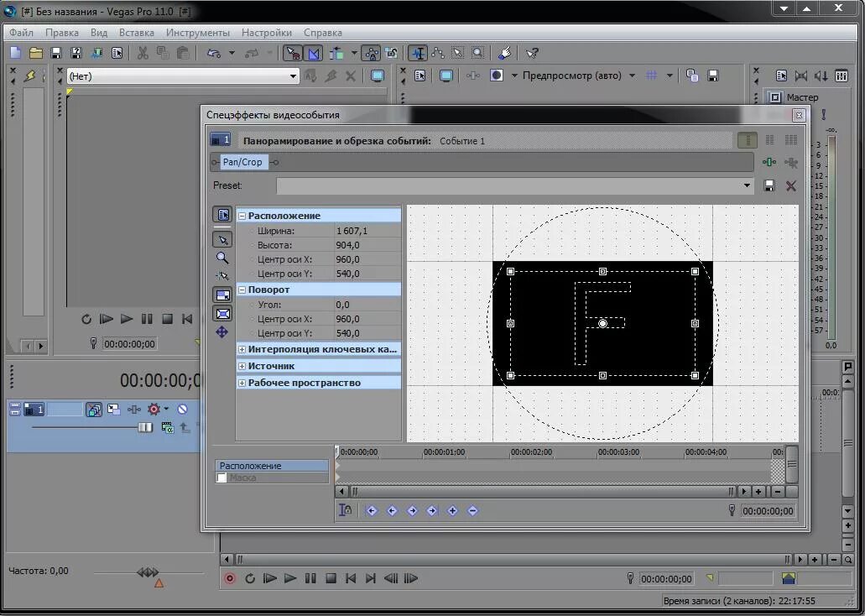Open the Preset dropdown list
Image resolution: width=865 pixels, height=616 pixels.
coord(747,185)
